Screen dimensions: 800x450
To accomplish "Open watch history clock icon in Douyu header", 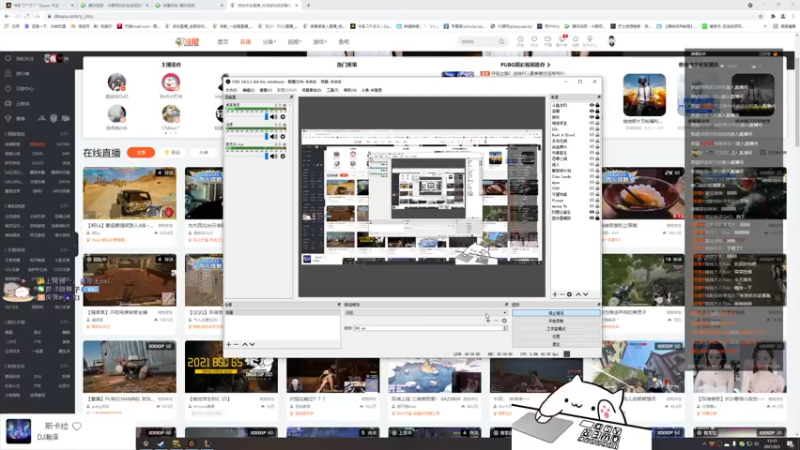I will [520, 40].
